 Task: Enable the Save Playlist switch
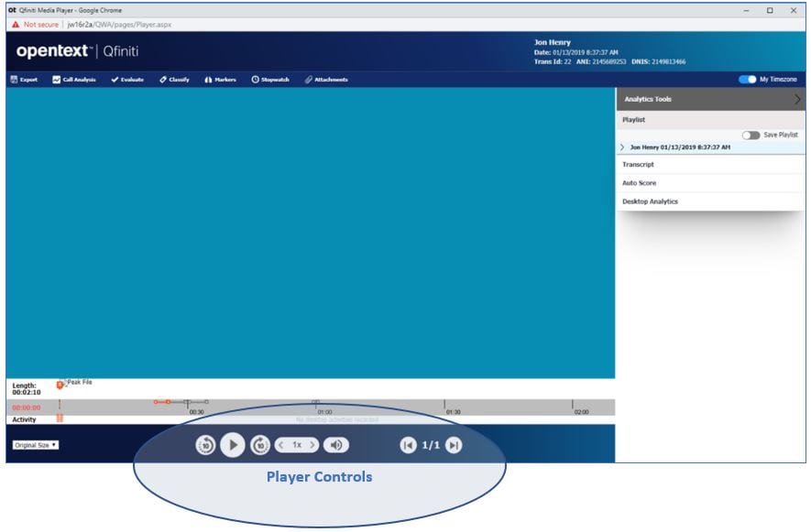[x=749, y=133]
